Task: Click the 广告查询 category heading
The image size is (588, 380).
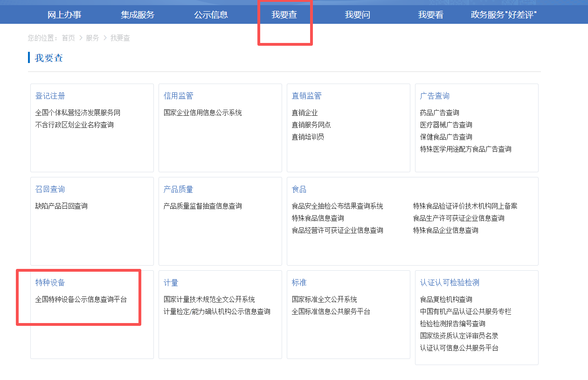Action: coord(435,96)
